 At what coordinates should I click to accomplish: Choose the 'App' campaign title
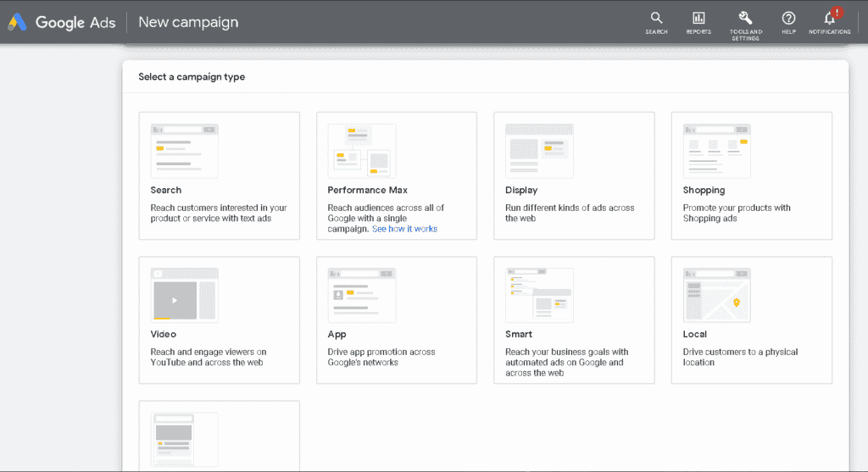[x=337, y=334]
